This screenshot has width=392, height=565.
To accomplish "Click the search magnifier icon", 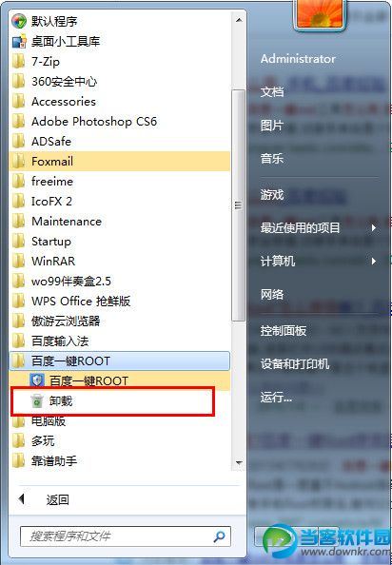I will click(x=219, y=536).
